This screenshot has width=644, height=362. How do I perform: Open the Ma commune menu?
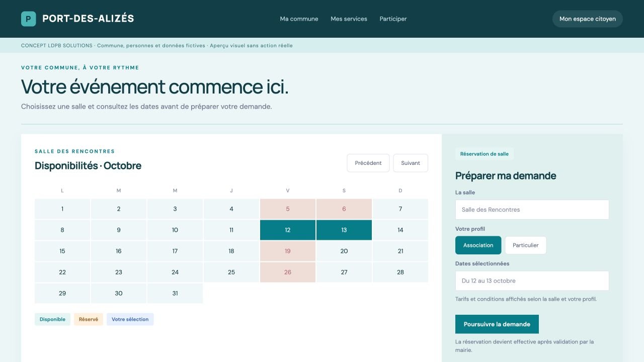point(299,19)
